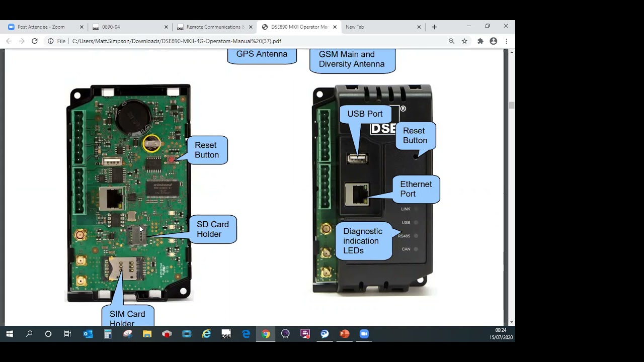
Task: Open Google Chrome from the taskbar
Action: pyautogui.click(x=266, y=334)
